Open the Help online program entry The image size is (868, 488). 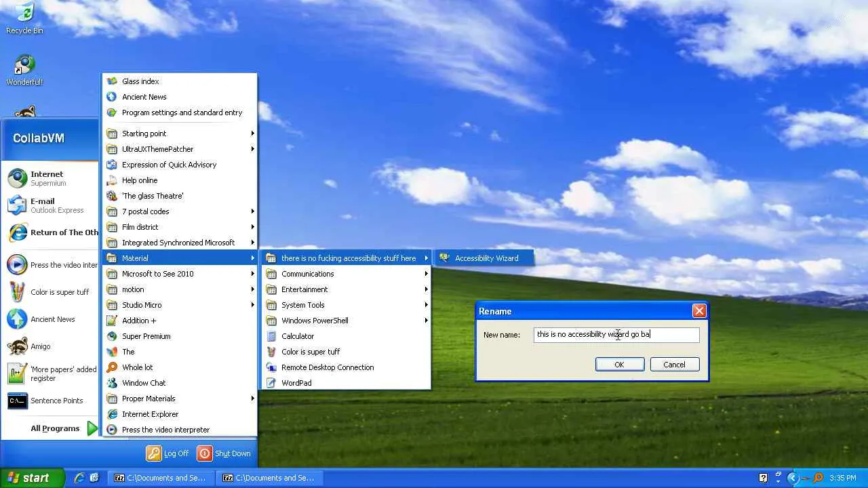[x=180, y=180]
